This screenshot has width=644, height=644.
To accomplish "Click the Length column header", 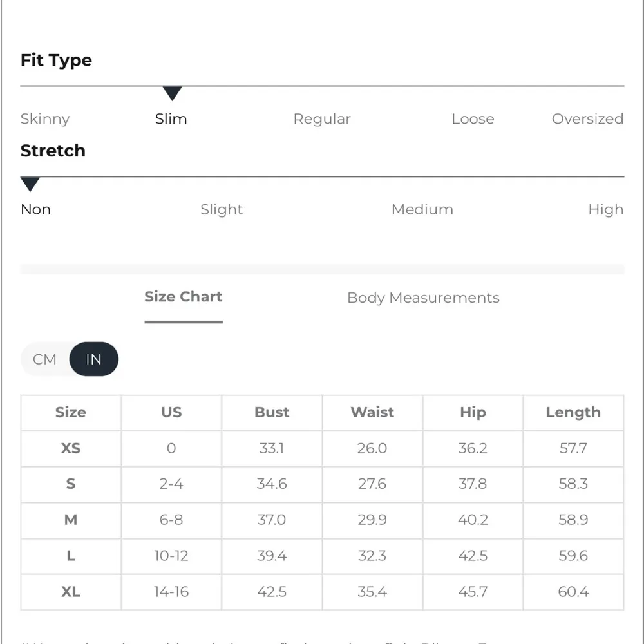I will tap(573, 412).
